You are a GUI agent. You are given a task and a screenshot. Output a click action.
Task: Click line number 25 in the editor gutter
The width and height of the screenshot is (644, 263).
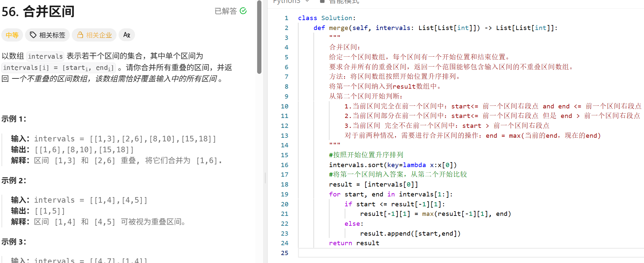tap(284, 253)
